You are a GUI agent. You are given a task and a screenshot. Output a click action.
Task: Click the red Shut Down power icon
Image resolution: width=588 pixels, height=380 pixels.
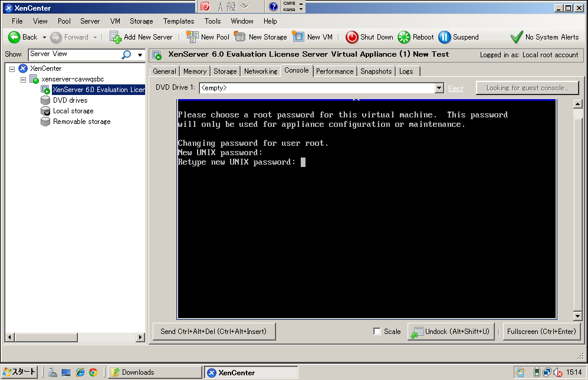[x=352, y=37]
